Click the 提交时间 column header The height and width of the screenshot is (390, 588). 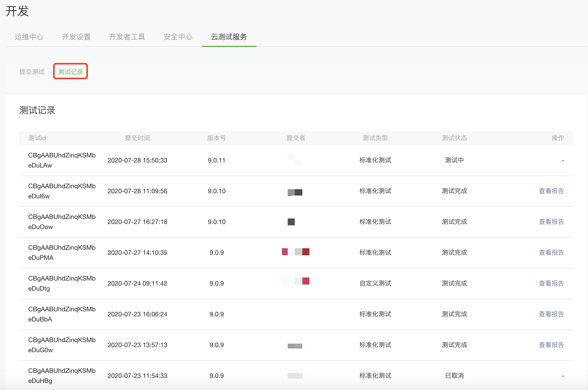point(138,138)
